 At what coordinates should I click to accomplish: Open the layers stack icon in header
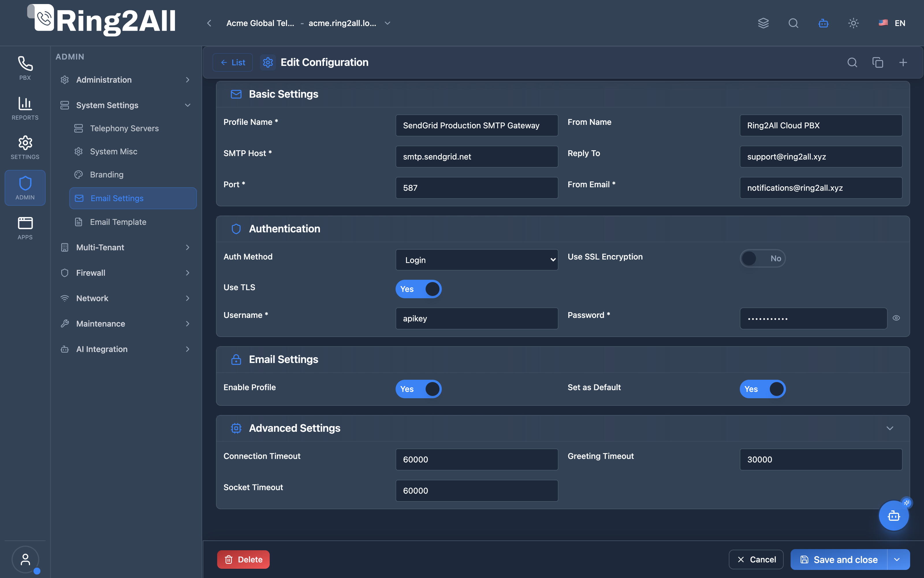click(763, 23)
